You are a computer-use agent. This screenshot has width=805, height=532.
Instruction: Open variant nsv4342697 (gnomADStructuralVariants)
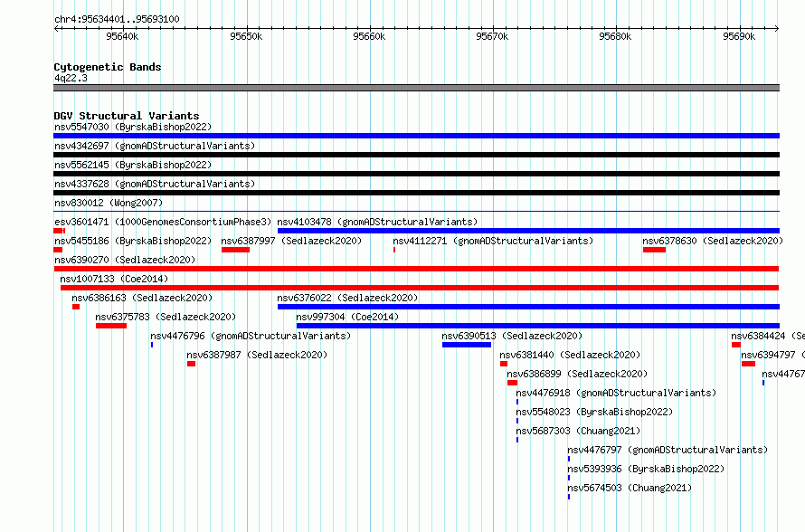[x=155, y=146]
